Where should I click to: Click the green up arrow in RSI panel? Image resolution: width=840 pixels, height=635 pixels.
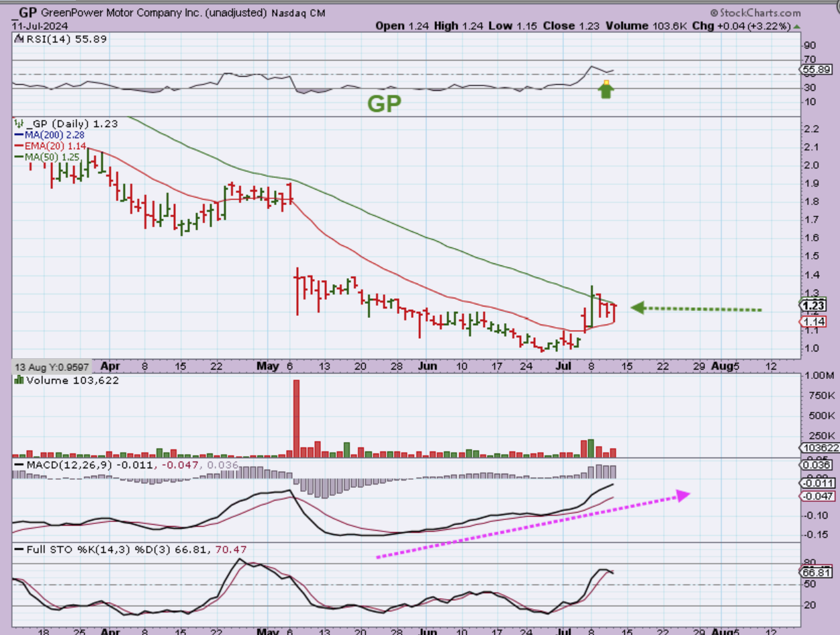pyautogui.click(x=606, y=91)
